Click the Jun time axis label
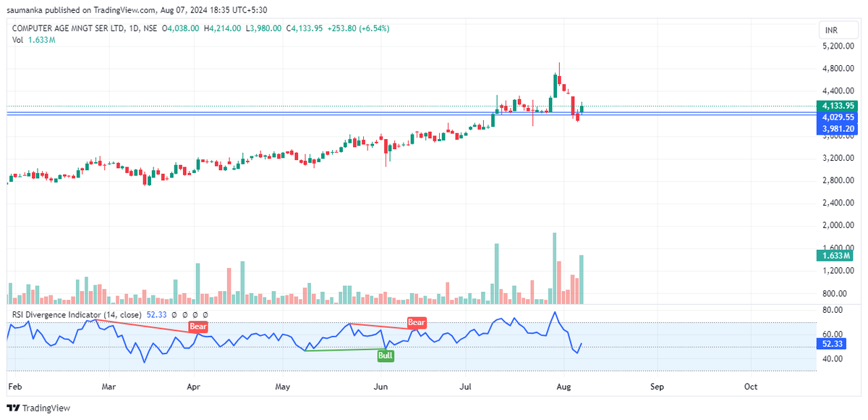 (x=380, y=387)
